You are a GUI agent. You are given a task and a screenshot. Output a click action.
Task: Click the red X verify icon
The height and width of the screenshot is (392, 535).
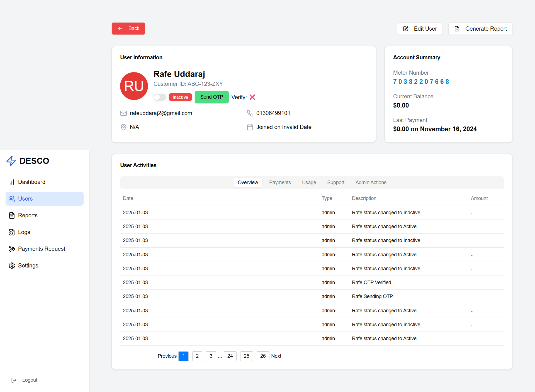tap(252, 97)
